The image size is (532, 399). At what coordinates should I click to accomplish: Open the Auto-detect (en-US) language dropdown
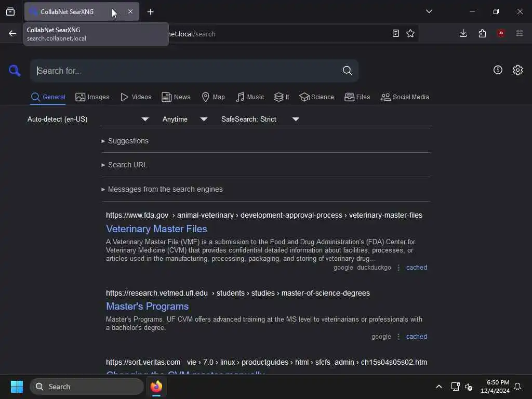pos(88,119)
